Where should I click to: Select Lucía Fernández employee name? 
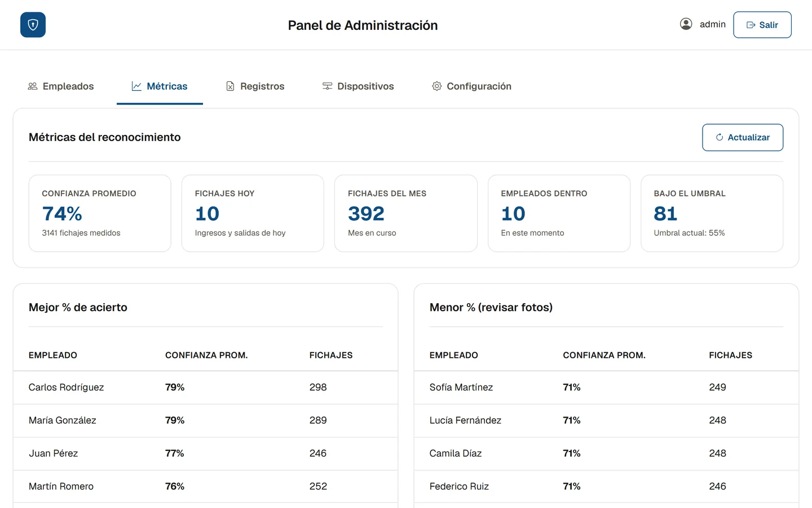[x=465, y=421]
